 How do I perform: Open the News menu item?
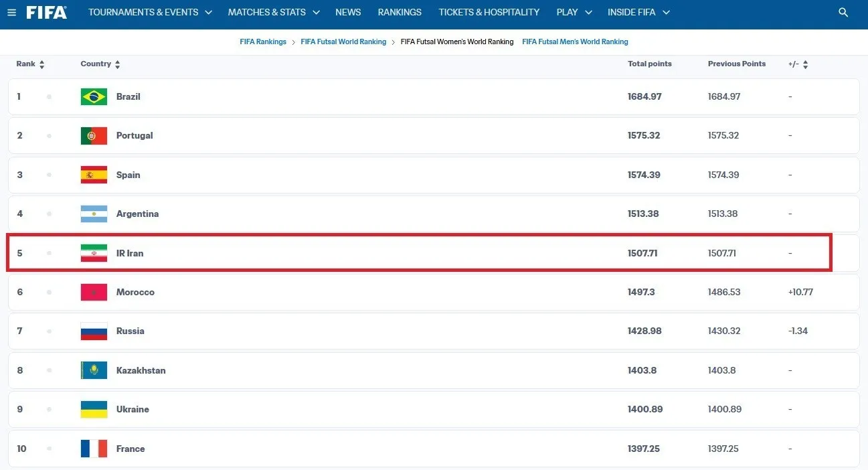click(348, 12)
